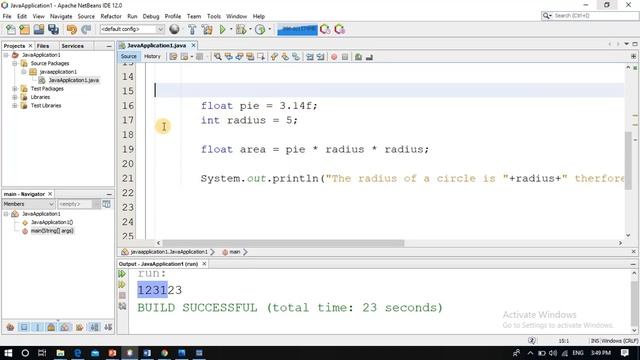Collapse the JavaApplication1 project node
Image resolution: width=640 pixels, height=360 pixels.
(6, 55)
